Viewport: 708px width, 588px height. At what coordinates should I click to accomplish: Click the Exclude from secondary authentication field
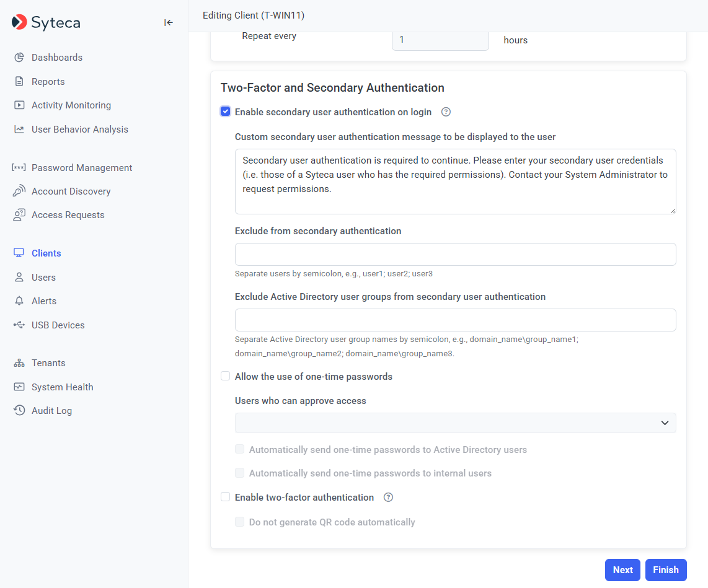(x=455, y=255)
